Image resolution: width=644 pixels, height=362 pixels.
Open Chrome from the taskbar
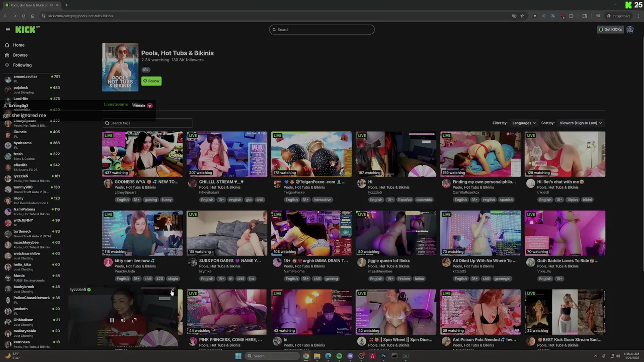click(x=305, y=356)
